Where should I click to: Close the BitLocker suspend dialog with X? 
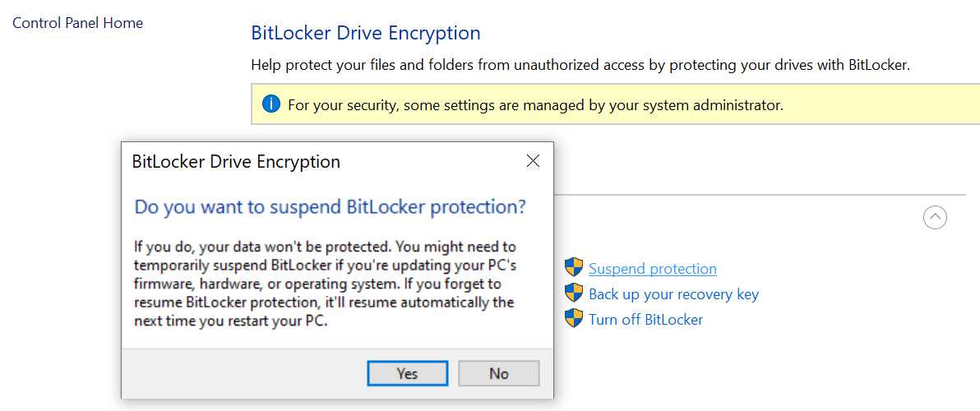[x=533, y=161]
